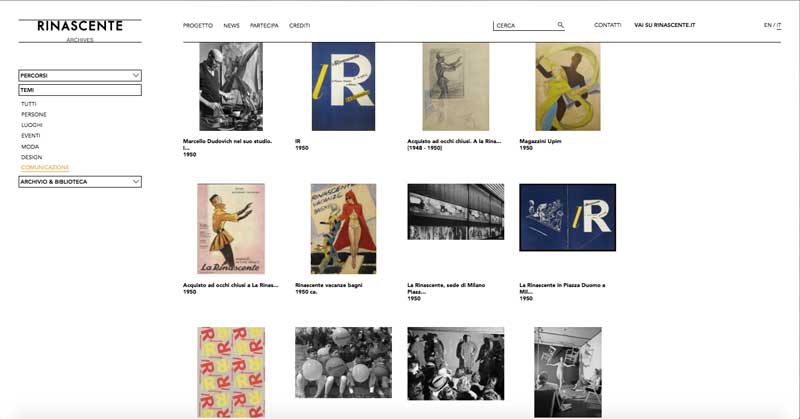
Task: Open the Rinascente Archives logo home link
Action: pyautogui.click(x=80, y=31)
